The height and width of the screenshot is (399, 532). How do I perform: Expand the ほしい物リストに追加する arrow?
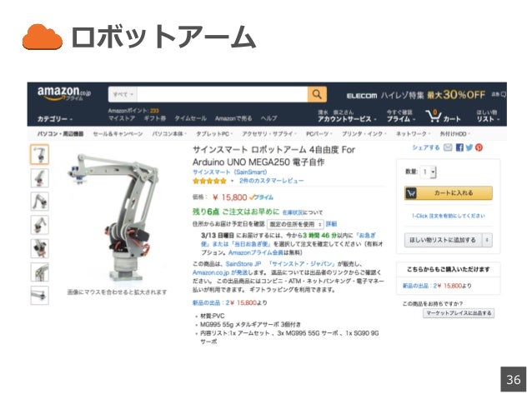click(487, 240)
